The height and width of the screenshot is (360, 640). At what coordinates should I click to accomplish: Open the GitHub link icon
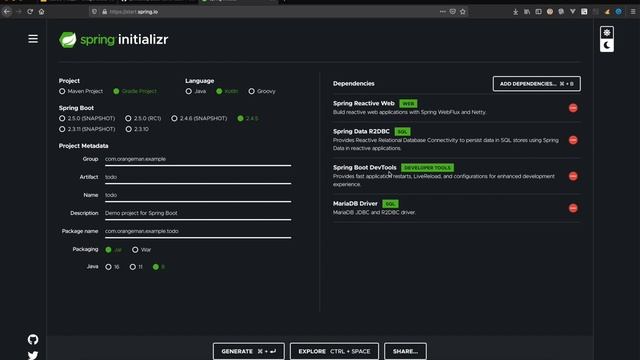pyautogui.click(x=33, y=339)
